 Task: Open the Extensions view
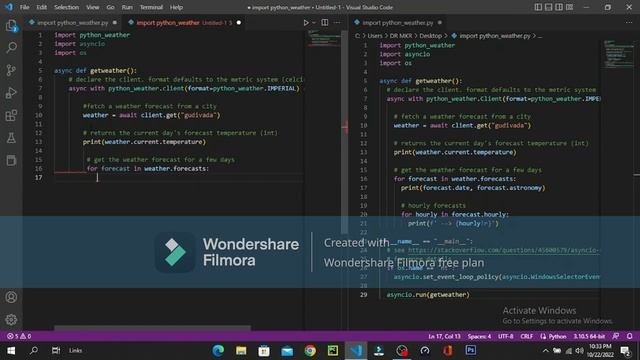11,116
